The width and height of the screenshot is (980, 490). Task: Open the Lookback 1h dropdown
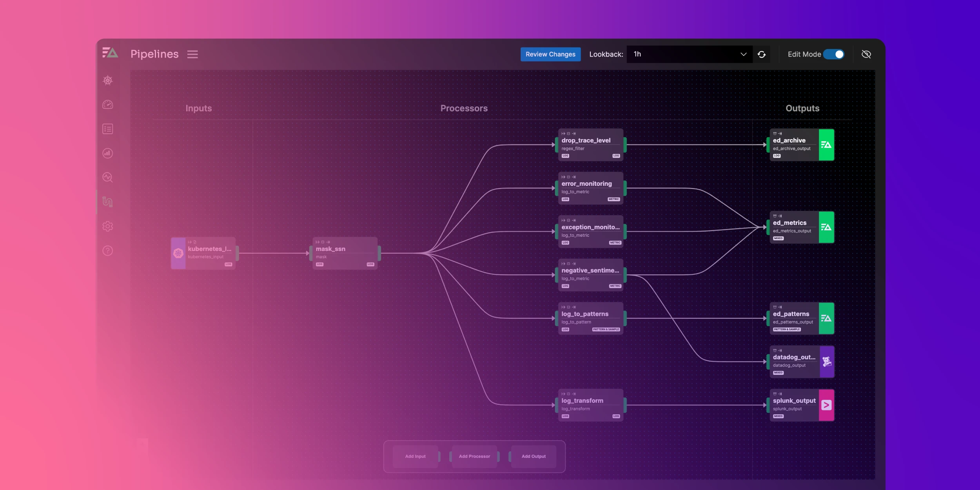point(689,54)
